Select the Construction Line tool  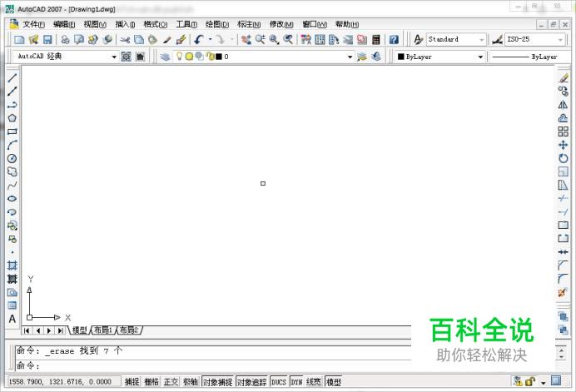(12, 91)
